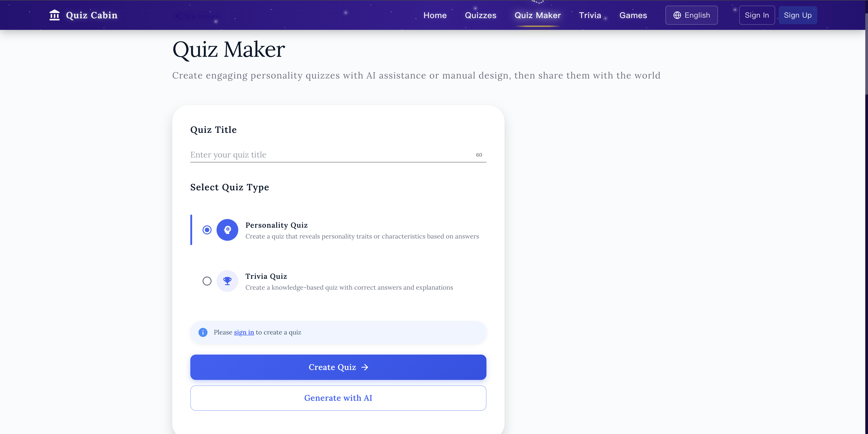Open the Quizzes nav item
This screenshot has width=868, height=434.
coord(481,15)
